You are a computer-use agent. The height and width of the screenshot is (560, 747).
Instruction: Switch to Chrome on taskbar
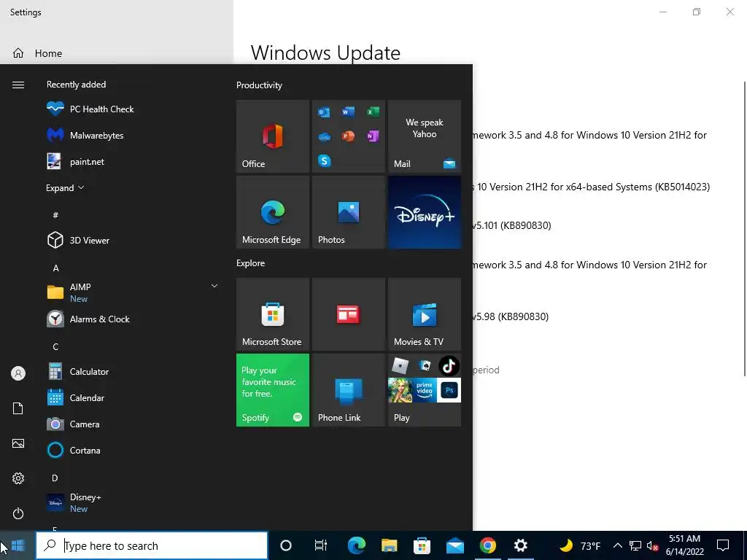click(488, 545)
